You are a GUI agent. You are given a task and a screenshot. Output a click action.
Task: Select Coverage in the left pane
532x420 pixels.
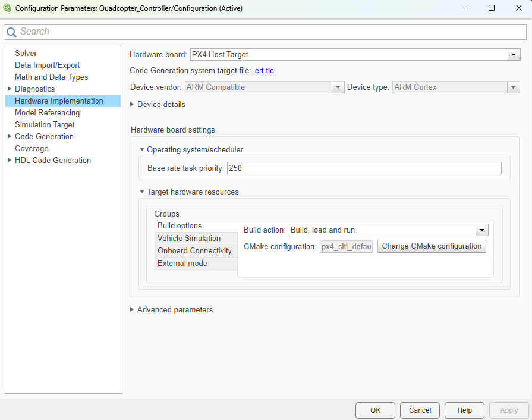tap(32, 148)
